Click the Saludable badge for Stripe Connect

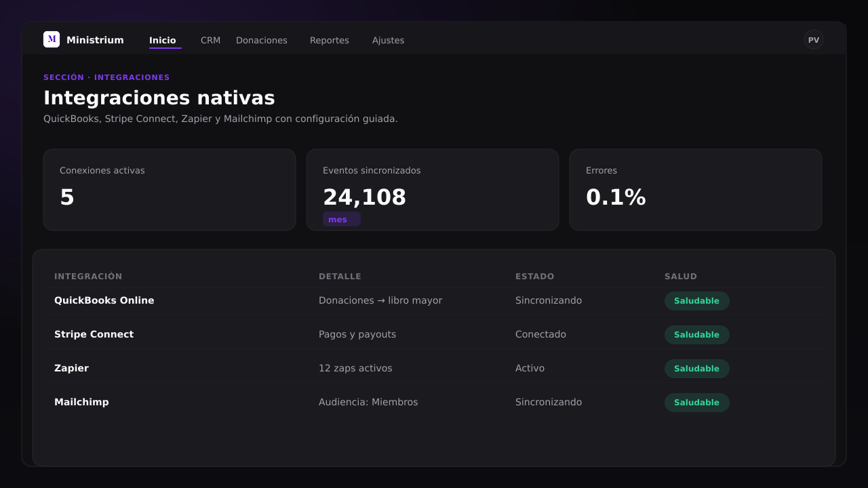696,335
